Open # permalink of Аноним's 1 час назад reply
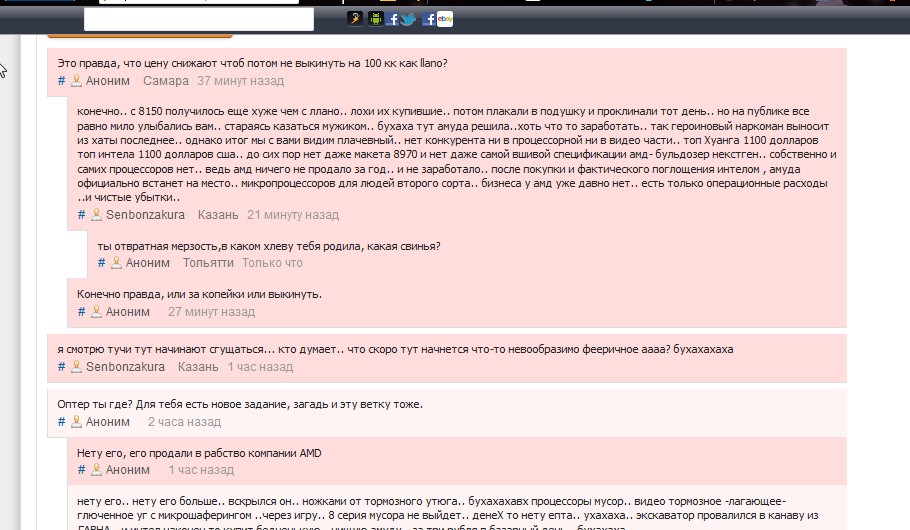The width and height of the screenshot is (910, 530). pos(81,470)
